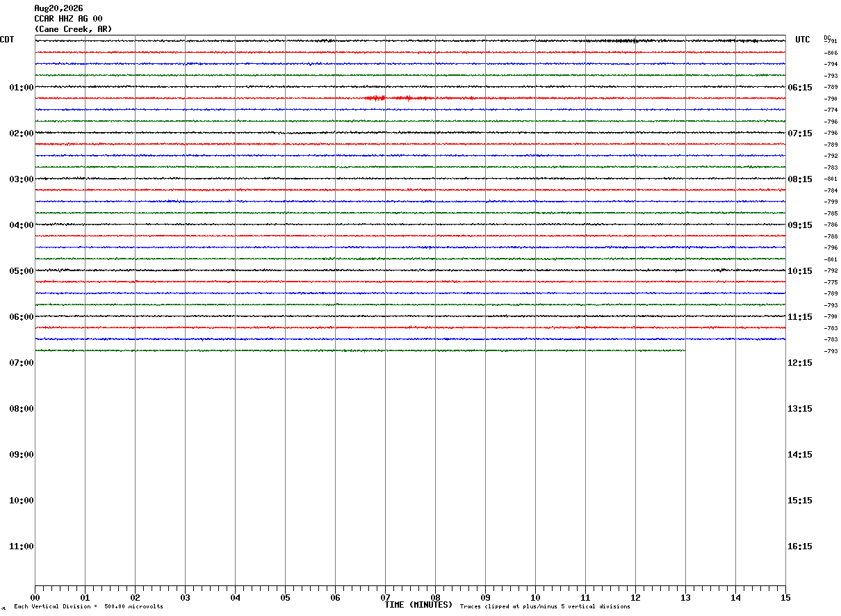Select the 09:00 CDT time label

[x=22, y=455]
